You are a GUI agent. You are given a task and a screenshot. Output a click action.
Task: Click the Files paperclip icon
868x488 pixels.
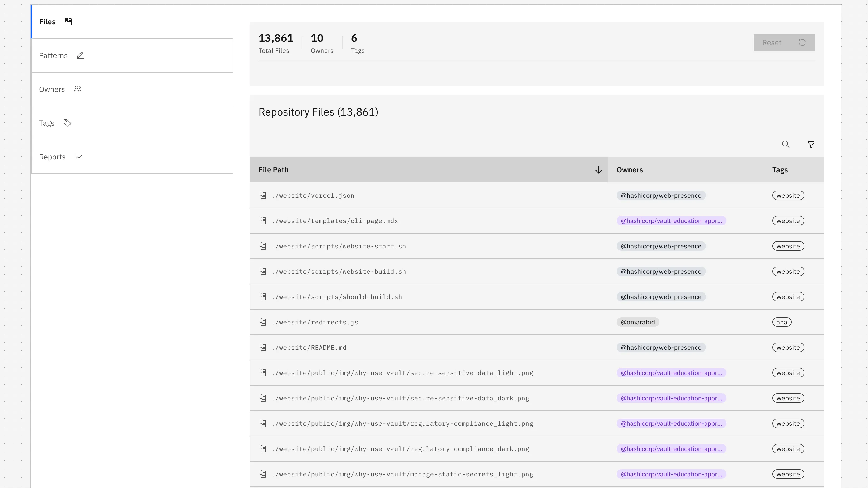tap(68, 22)
